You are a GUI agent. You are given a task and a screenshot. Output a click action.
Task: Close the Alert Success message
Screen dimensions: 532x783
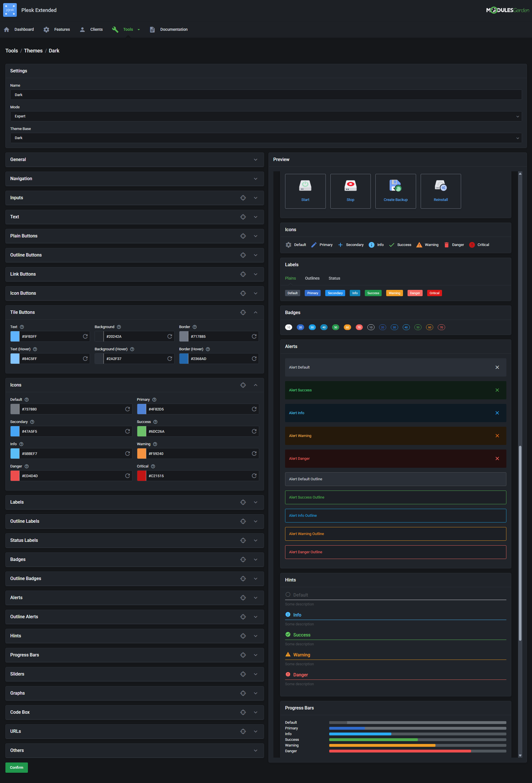pyautogui.click(x=497, y=390)
